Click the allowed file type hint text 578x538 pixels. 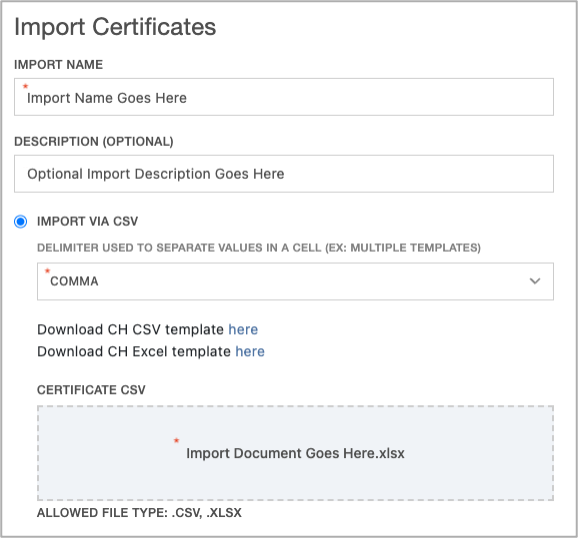pyautogui.click(x=139, y=513)
